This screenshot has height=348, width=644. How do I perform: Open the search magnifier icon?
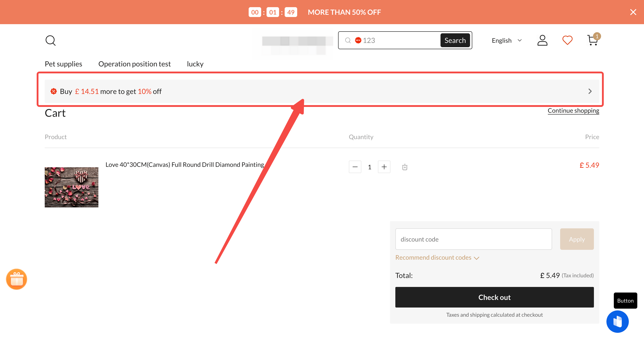point(51,40)
